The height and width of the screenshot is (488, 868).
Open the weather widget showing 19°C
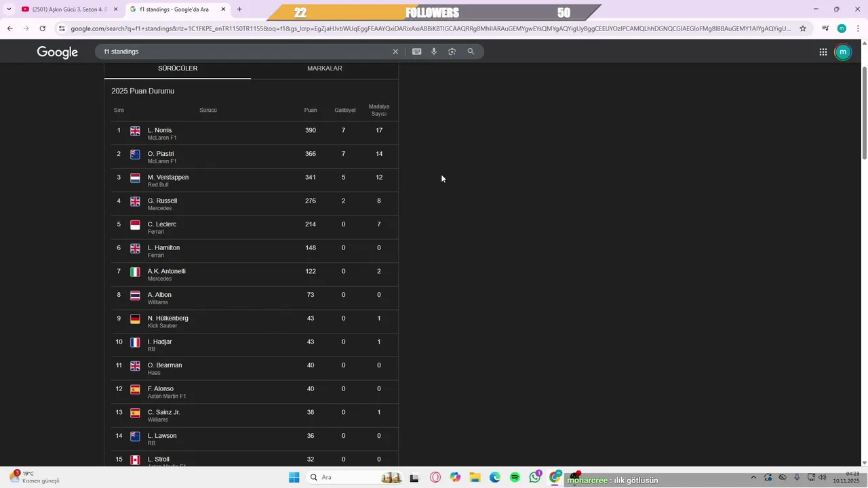(x=34, y=477)
